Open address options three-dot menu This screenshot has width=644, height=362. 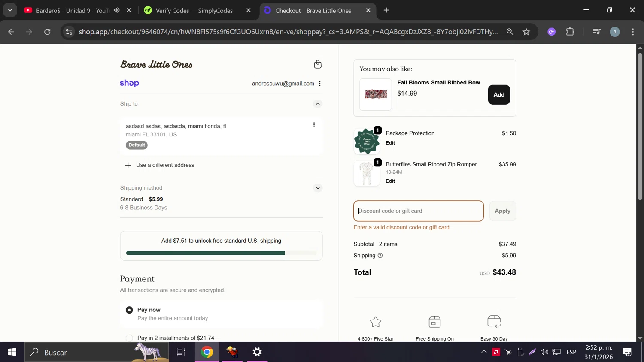tap(314, 125)
